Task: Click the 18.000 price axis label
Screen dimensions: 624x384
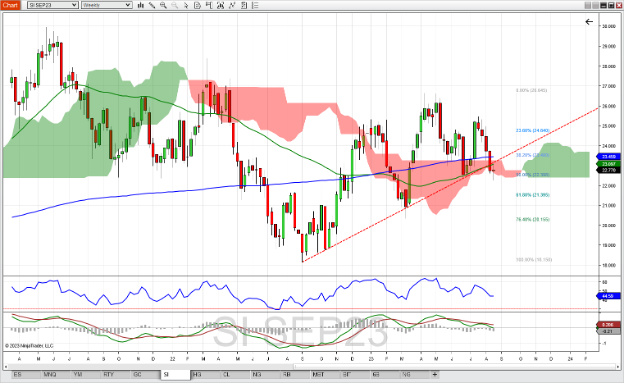Action: (609, 265)
